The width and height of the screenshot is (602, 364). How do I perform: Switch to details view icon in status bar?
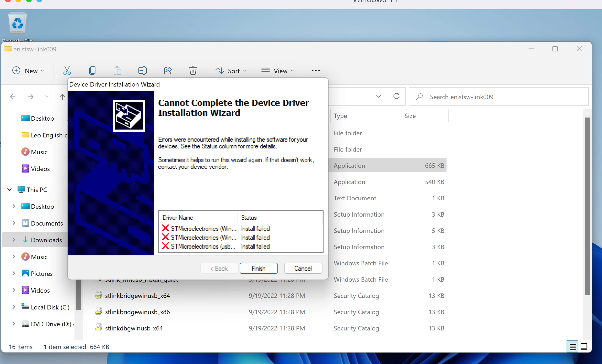[573, 347]
